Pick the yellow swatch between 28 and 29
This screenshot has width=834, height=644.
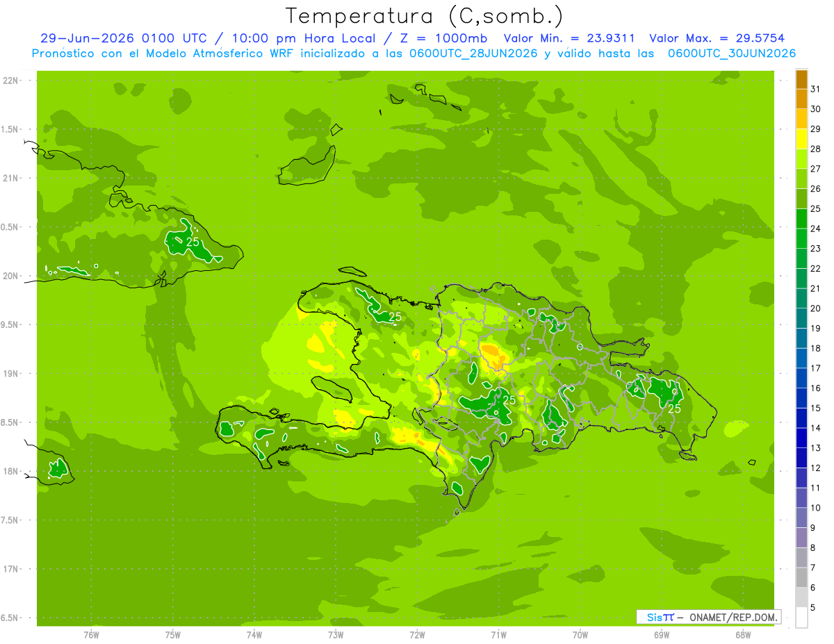801,138
